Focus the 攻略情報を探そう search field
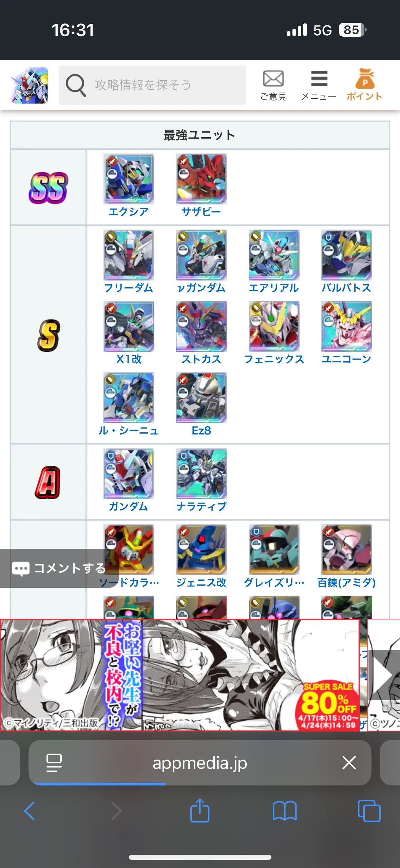This screenshot has width=400, height=868. pos(153,85)
